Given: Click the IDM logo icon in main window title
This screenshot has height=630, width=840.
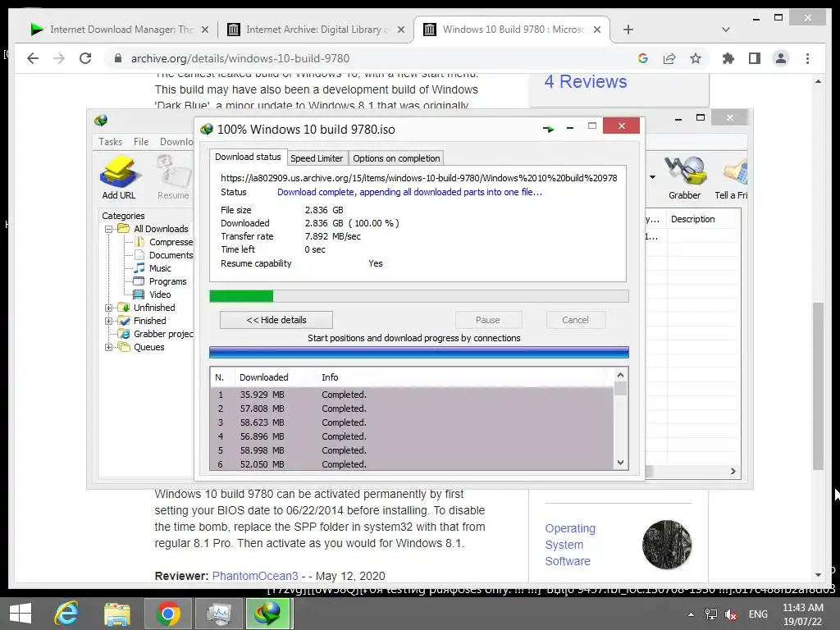Looking at the screenshot, I should point(101,120).
